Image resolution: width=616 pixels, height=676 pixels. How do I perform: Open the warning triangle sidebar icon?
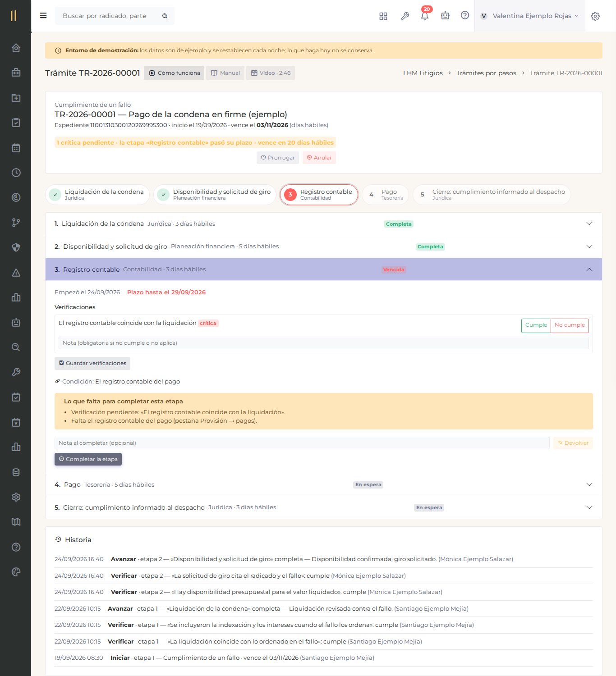point(16,273)
